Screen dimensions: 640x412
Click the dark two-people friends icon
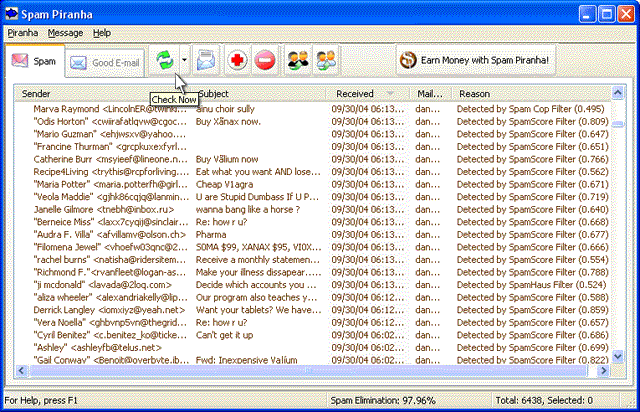tap(298, 60)
